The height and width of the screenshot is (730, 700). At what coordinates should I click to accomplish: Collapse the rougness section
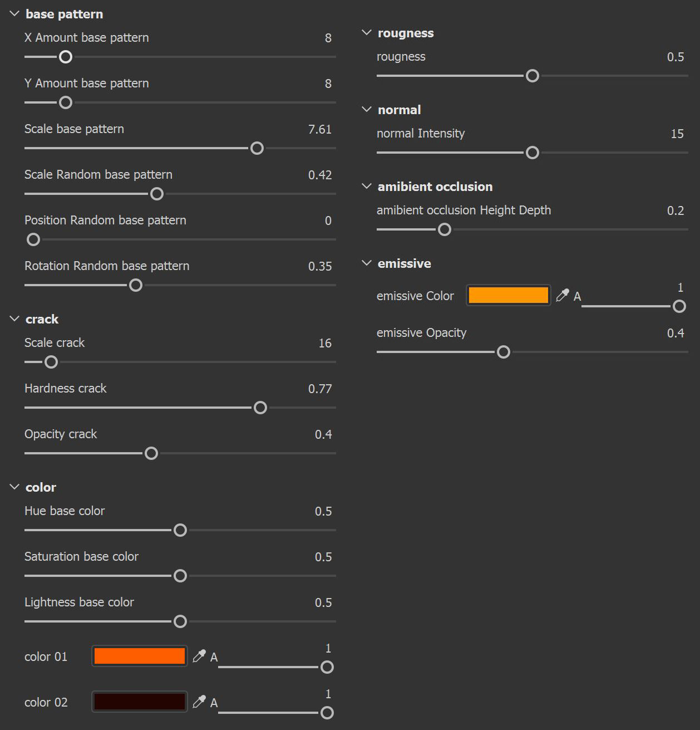[x=367, y=33]
